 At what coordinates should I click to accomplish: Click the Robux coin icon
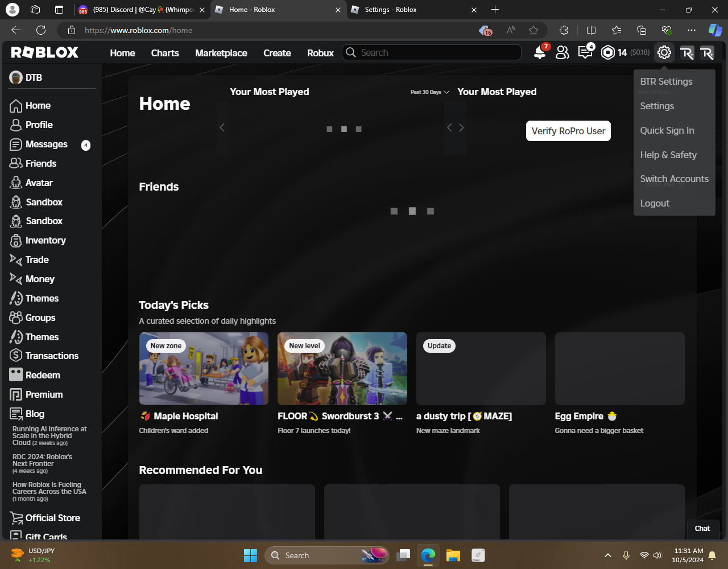pyautogui.click(x=608, y=52)
